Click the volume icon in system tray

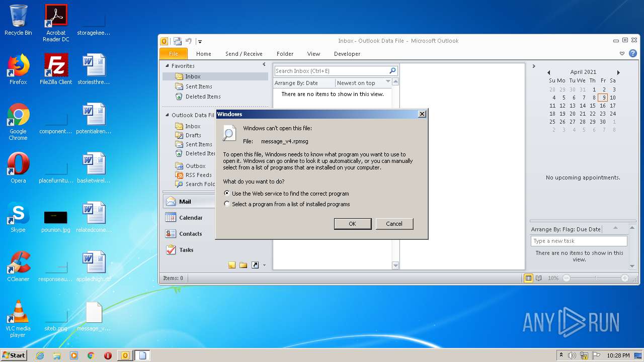(572, 355)
